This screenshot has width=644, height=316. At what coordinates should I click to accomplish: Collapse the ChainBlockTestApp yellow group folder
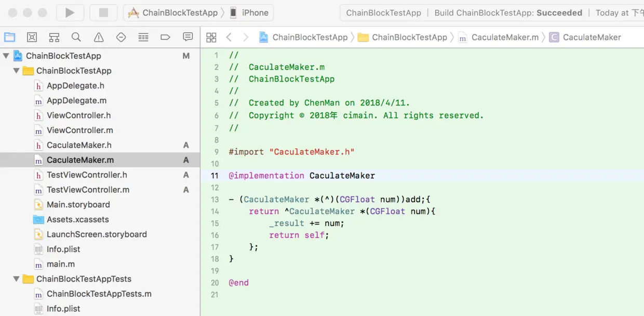(17, 71)
